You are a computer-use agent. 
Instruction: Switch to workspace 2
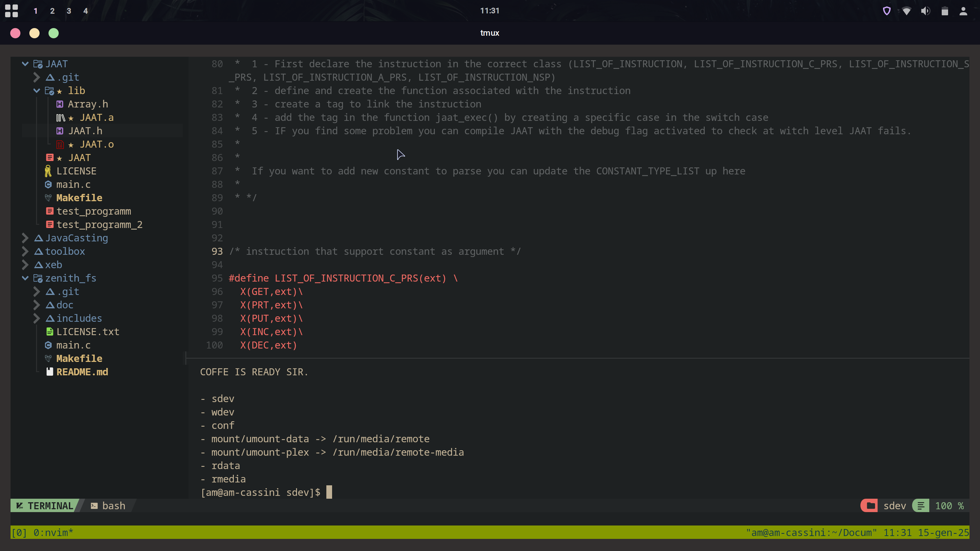coord(52,11)
